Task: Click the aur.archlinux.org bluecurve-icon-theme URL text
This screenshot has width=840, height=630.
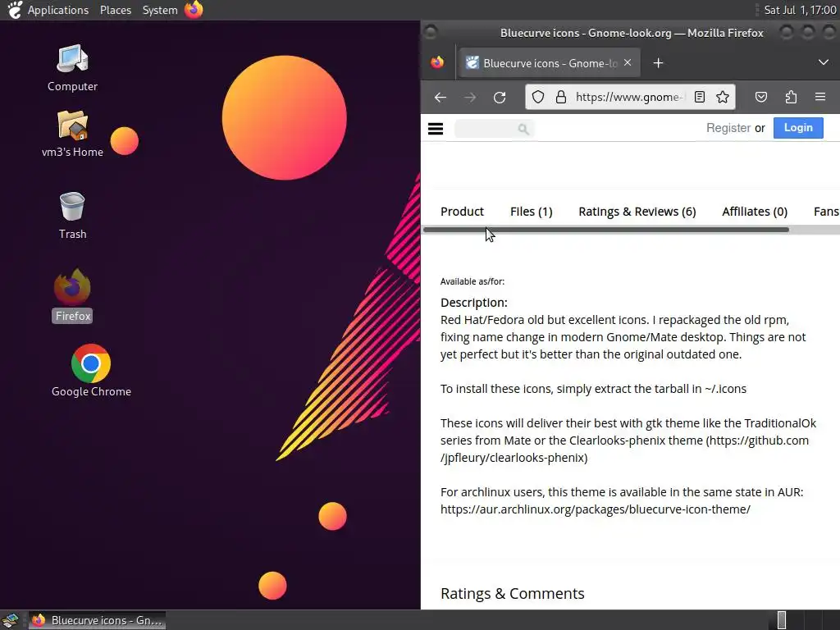Action: point(596,509)
